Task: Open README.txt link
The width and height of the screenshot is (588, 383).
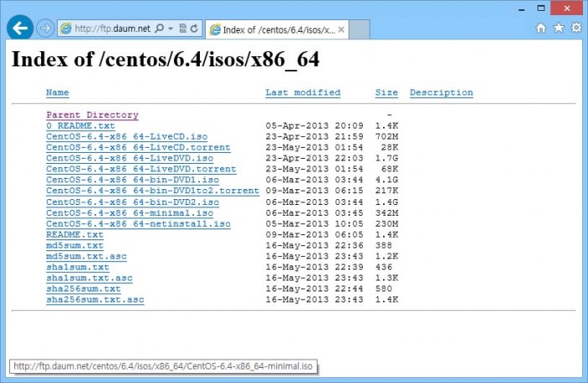Action: [x=75, y=235]
